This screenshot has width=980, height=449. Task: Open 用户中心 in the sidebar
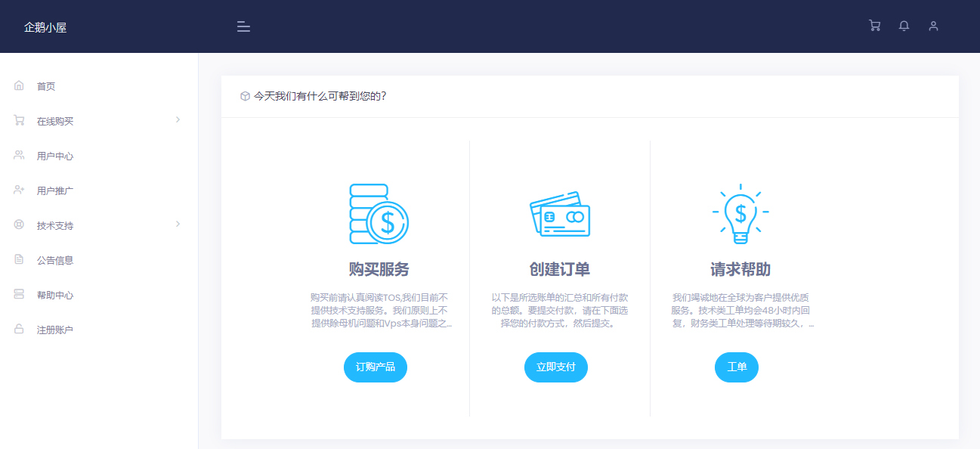(55, 156)
